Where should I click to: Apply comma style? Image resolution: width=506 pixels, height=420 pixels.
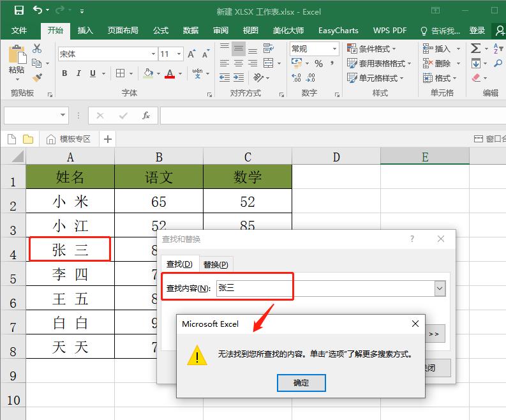click(x=332, y=63)
